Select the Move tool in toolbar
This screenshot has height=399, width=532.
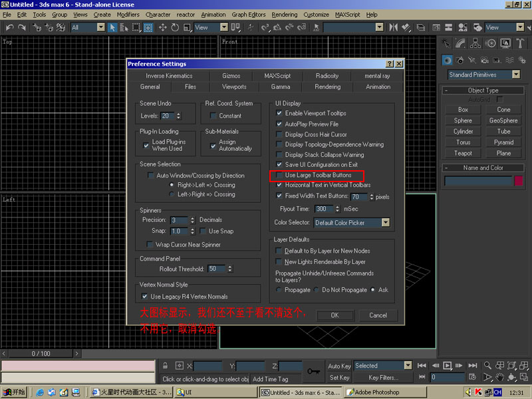point(162,27)
